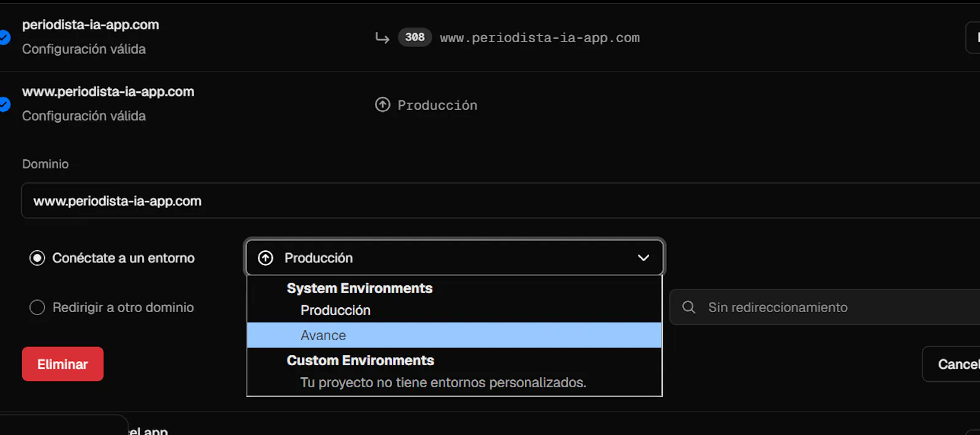980x435 pixels.
Task: Click redirect target www.periodista-ia-app.com text
Action: [540, 38]
